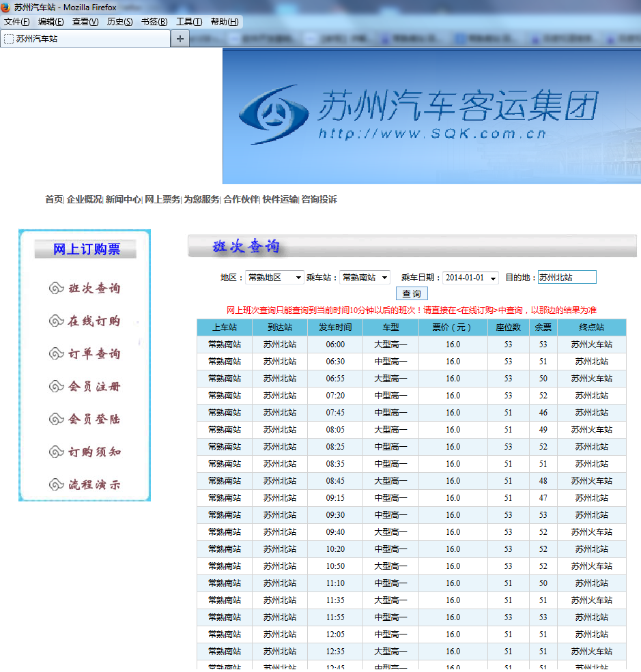This screenshot has height=672, width=641.
Task: Click the 终点站 column header
Action: coord(592,327)
